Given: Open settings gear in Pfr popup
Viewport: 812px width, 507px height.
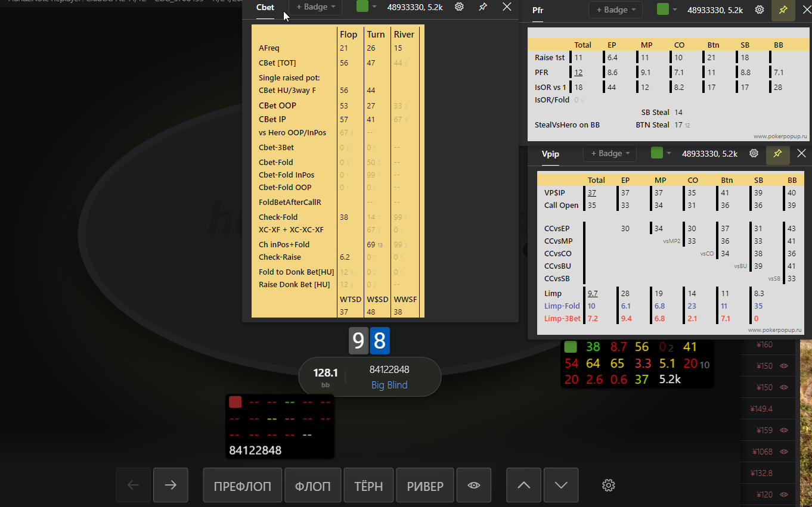Looking at the screenshot, I should 760,10.
